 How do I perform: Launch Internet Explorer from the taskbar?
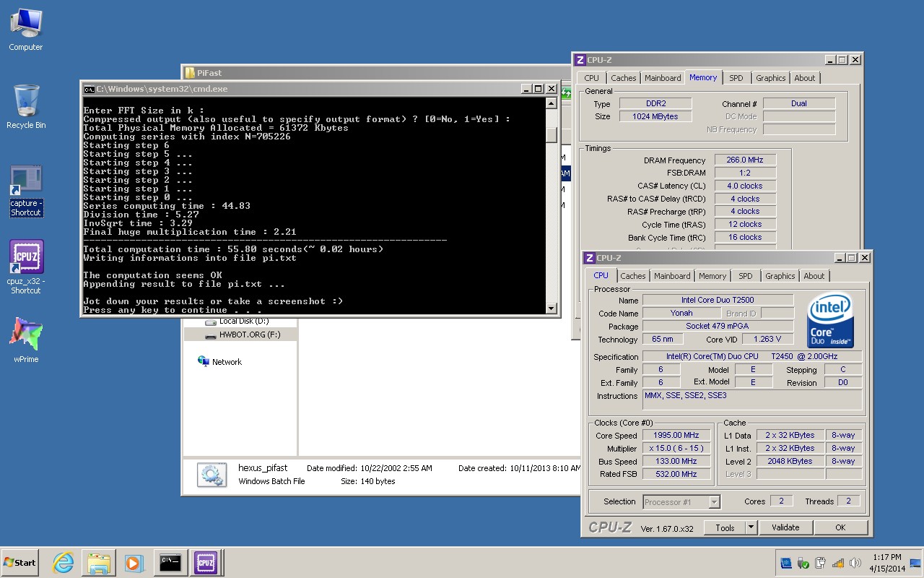pos(64,562)
